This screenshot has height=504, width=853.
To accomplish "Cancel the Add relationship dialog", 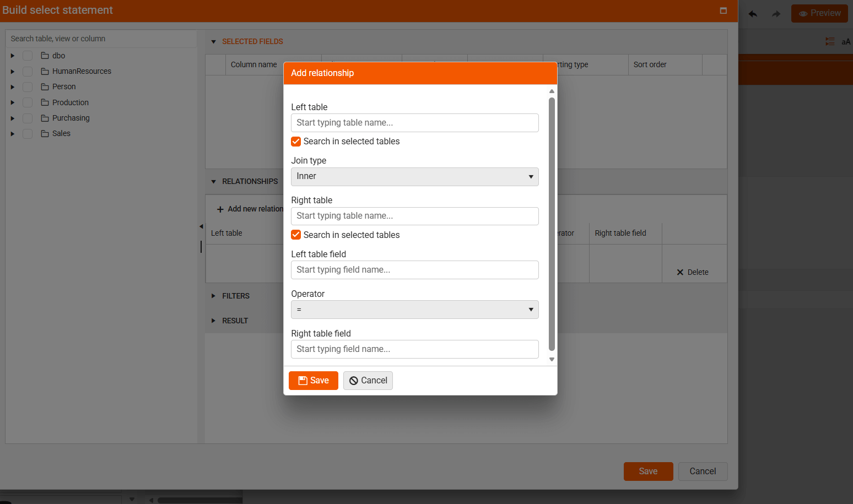I will pos(368,381).
